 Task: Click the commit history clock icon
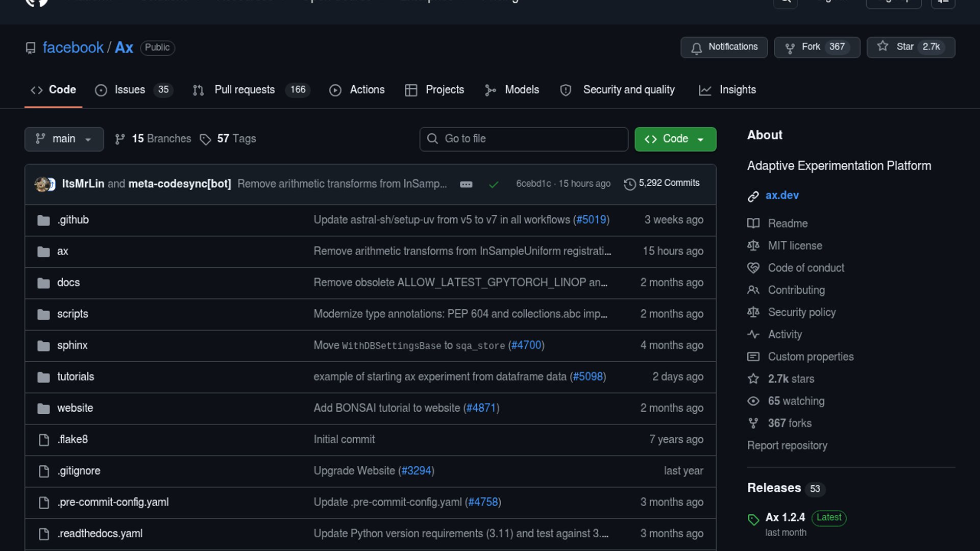click(x=630, y=184)
